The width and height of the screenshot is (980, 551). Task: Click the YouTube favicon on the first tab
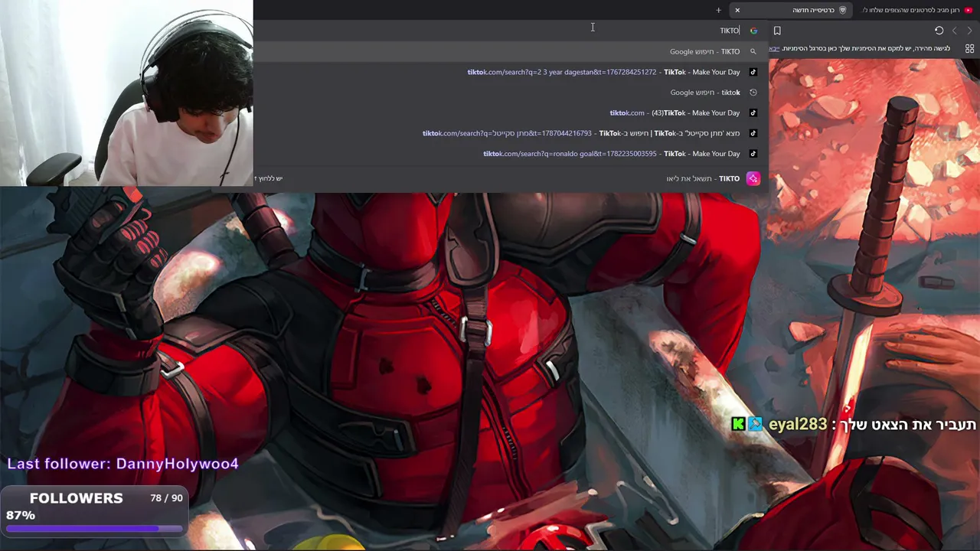[969, 10]
